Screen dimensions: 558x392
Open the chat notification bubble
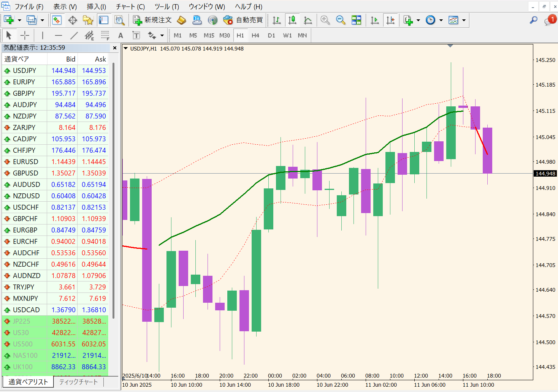(550, 20)
